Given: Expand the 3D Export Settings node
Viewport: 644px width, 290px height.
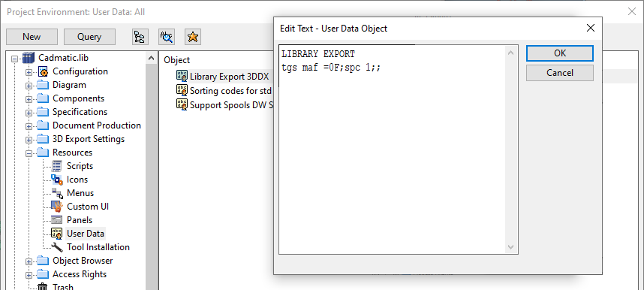Looking at the screenshot, I should point(29,140).
